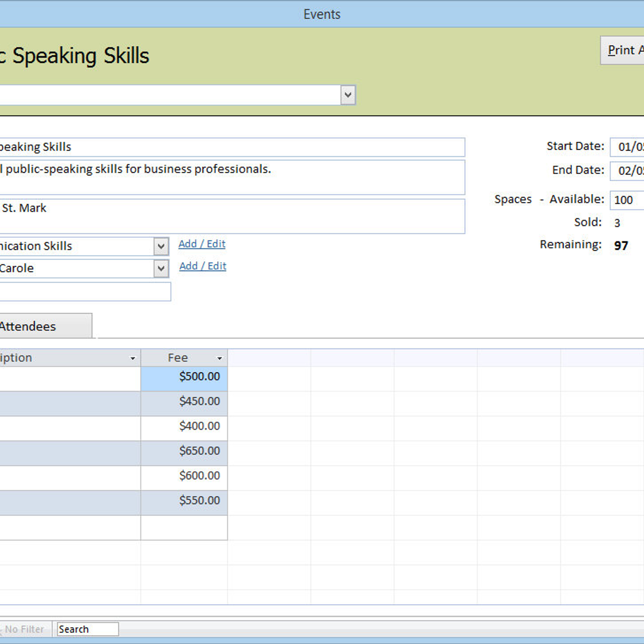
Task: Select the $650.00 fee cell
Action: coord(184,453)
